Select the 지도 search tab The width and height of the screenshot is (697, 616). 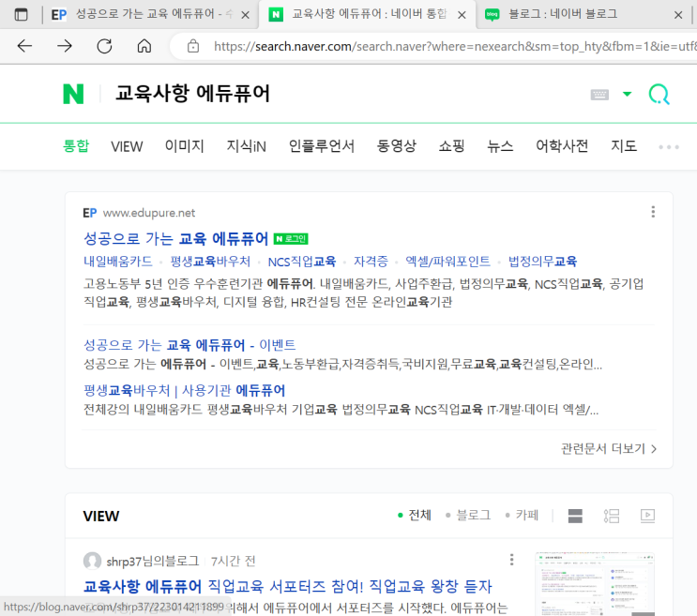point(624,145)
